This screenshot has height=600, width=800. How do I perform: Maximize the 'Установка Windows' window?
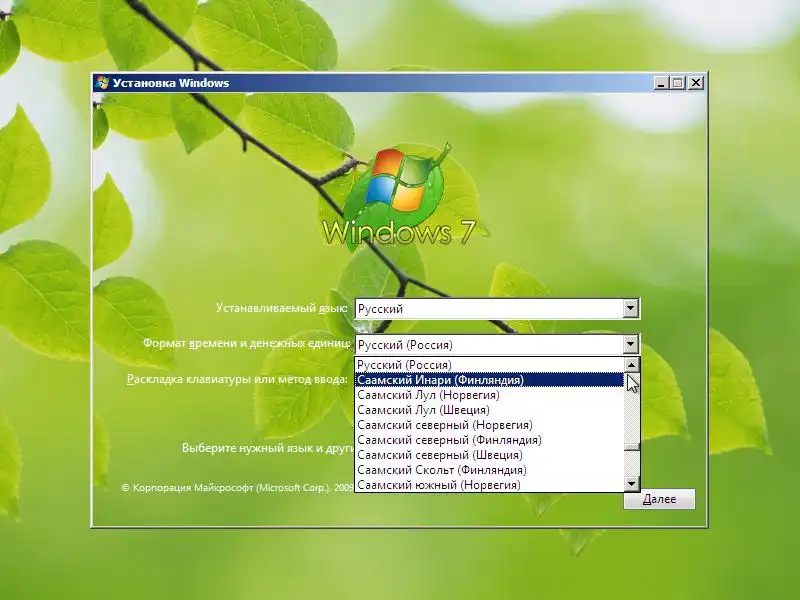click(x=678, y=83)
